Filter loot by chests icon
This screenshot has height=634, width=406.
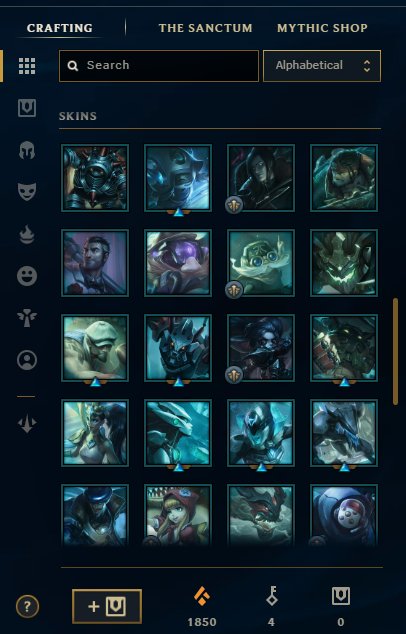pyautogui.click(x=27, y=108)
